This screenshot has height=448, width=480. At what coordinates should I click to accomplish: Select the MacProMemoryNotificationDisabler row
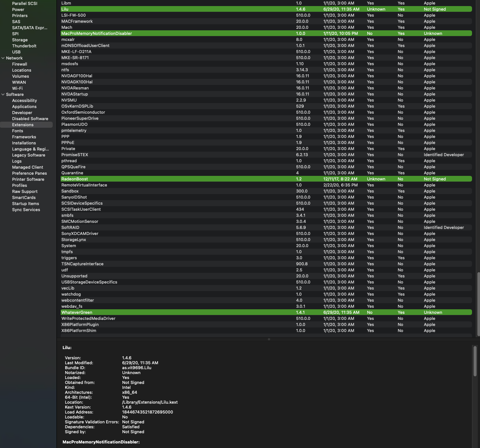tap(266, 33)
